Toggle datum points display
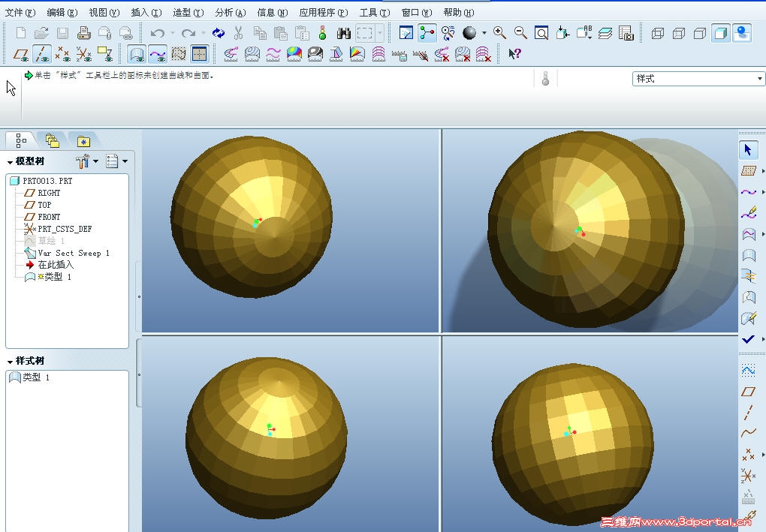 [63, 54]
